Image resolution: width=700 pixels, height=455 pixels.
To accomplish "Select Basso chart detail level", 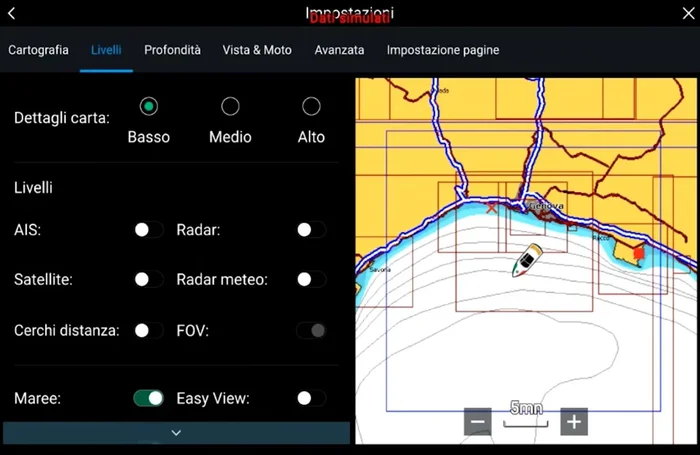I will tap(149, 106).
